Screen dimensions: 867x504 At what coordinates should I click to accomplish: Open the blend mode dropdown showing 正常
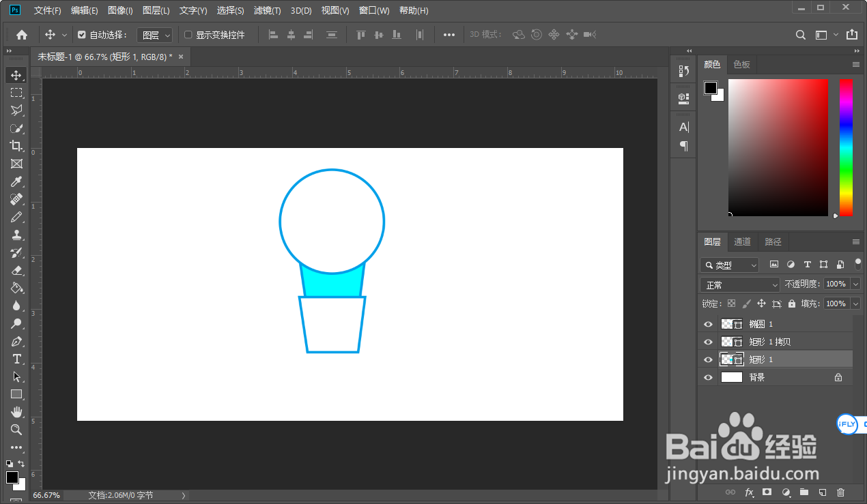pyautogui.click(x=739, y=284)
